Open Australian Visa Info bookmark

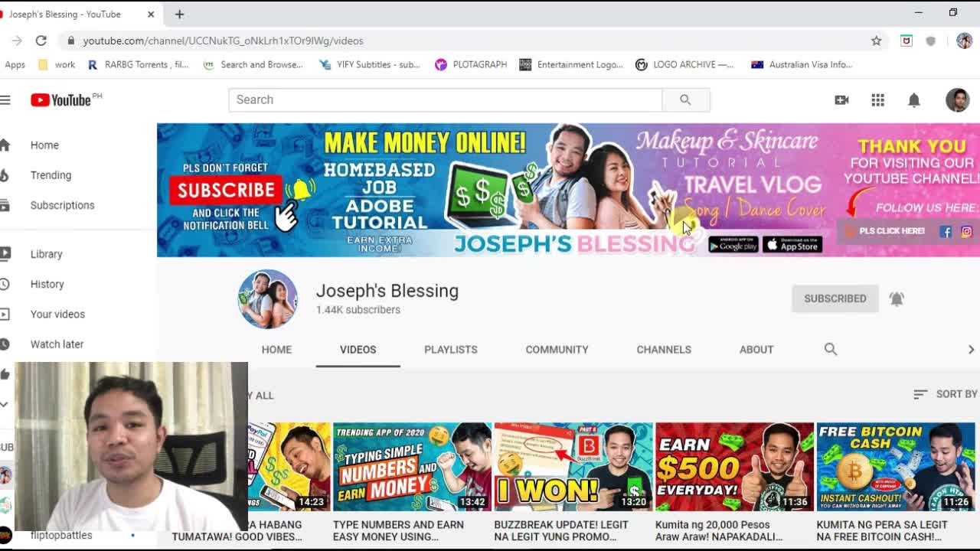802,64
